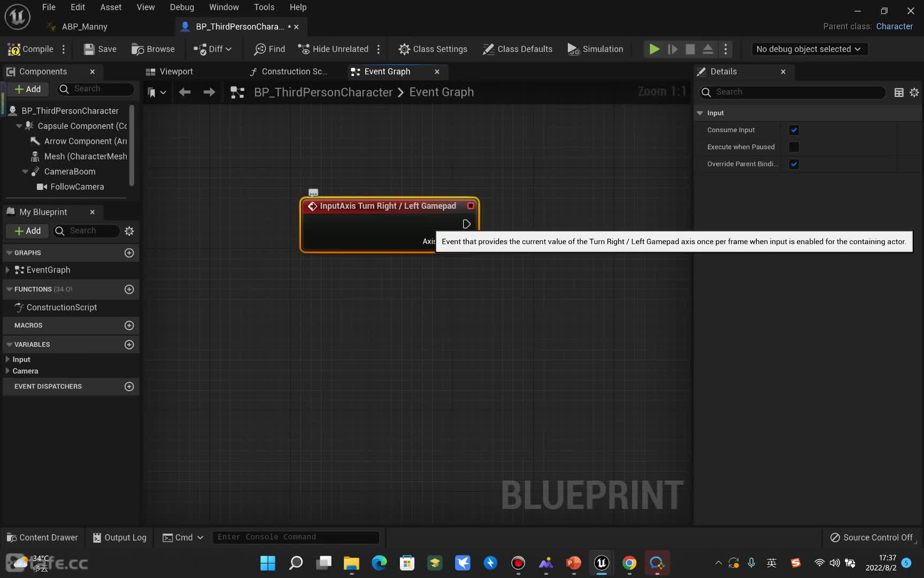Click node execution output pin
The height and width of the screenshot is (578, 924).
466,224
